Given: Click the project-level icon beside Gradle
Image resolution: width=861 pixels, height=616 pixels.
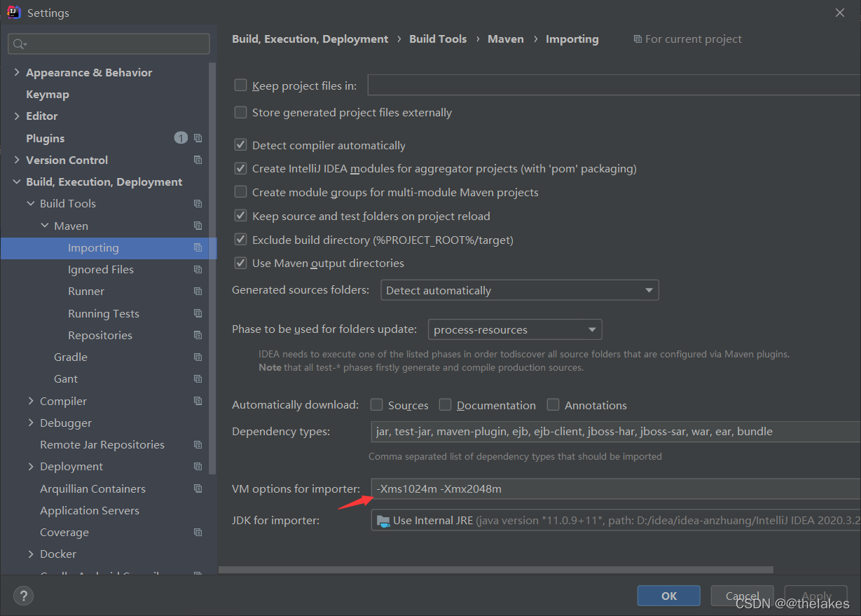Looking at the screenshot, I should (x=198, y=357).
